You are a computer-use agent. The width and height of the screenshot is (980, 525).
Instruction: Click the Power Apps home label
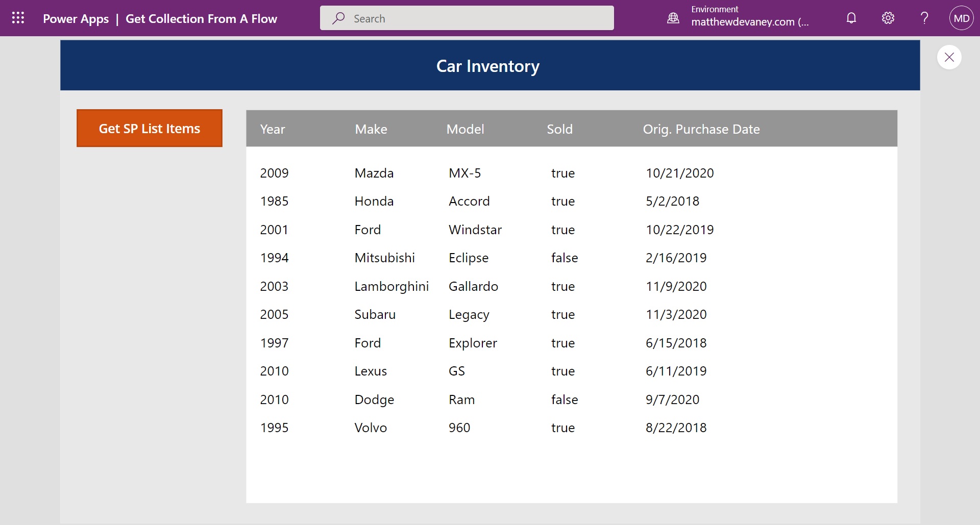click(76, 18)
